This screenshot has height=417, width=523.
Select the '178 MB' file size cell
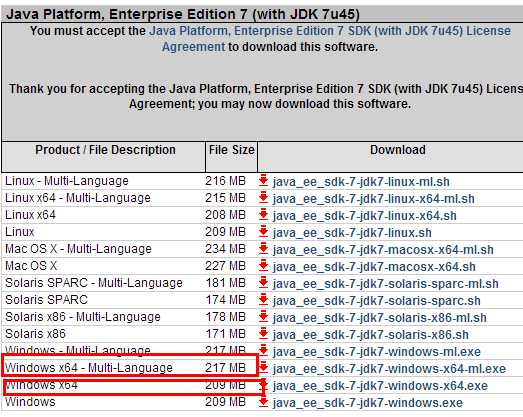click(225, 317)
